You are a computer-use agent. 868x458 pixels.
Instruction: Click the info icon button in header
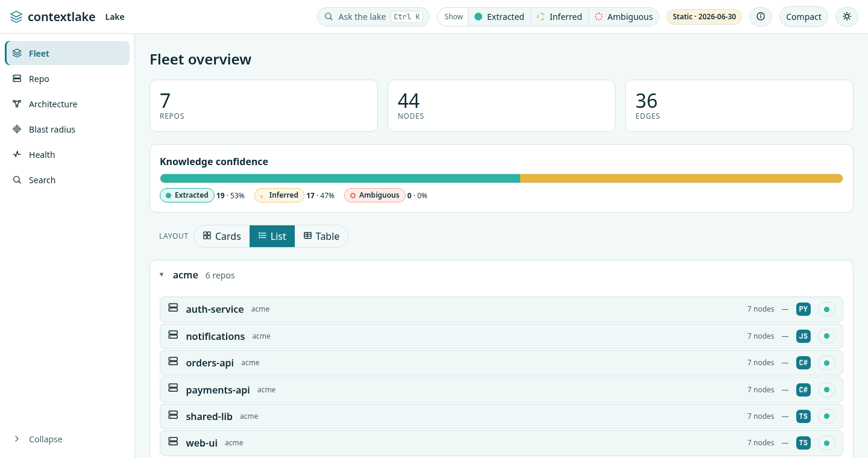[x=761, y=17]
